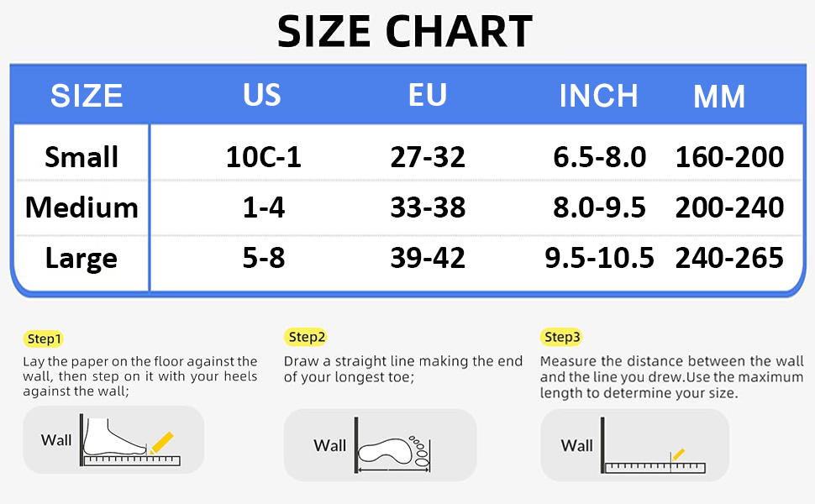This screenshot has height=504, width=815.
Task: Click the MM column header
Action: click(x=719, y=97)
